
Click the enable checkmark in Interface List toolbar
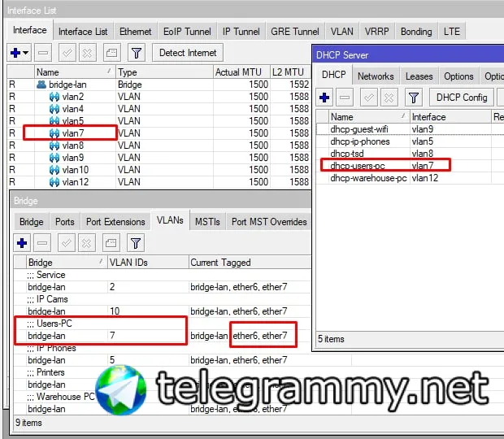[67, 53]
